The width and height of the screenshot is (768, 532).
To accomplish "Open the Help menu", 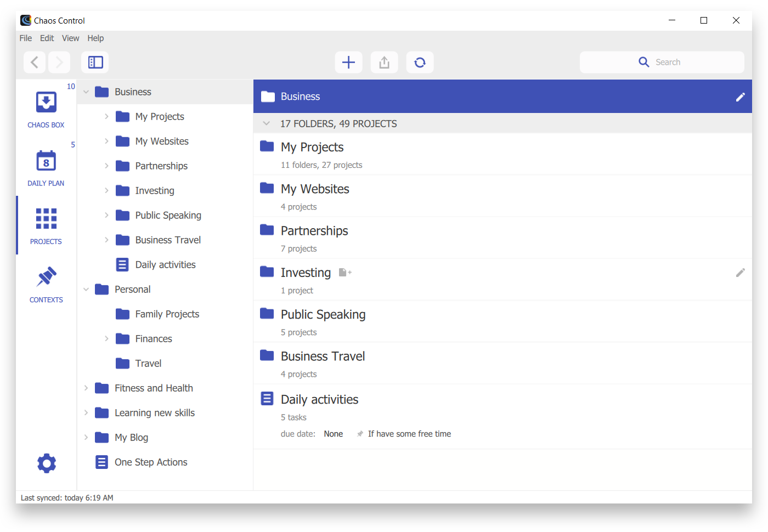I will 95,38.
